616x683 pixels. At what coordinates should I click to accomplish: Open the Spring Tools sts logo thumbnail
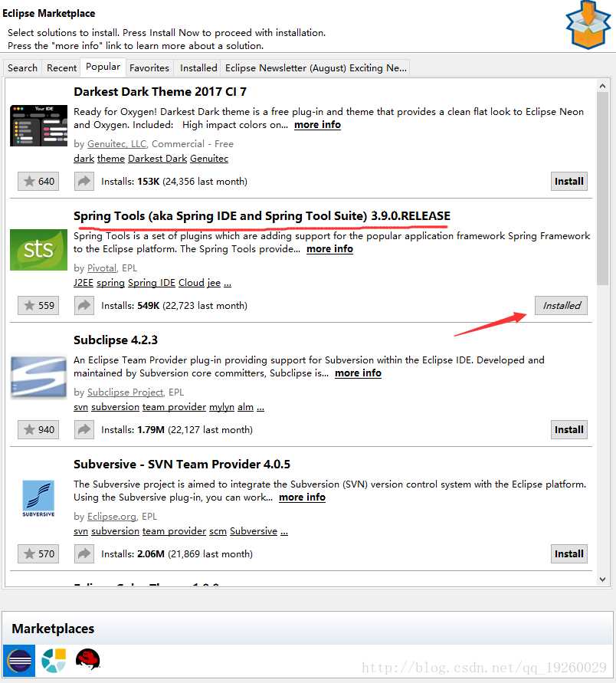(x=38, y=249)
